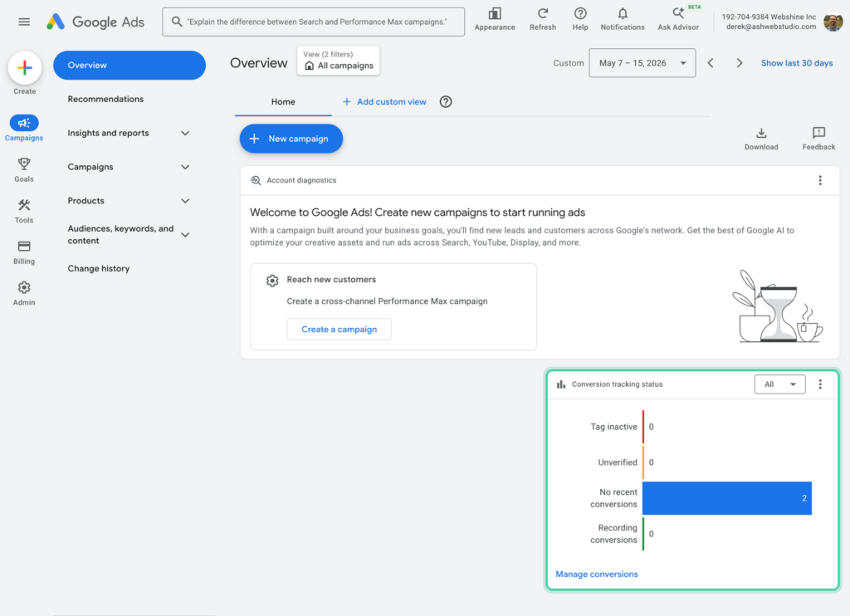This screenshot has height=616, width=850.
Task: Click the Create plus button
Action: [24, 68]
